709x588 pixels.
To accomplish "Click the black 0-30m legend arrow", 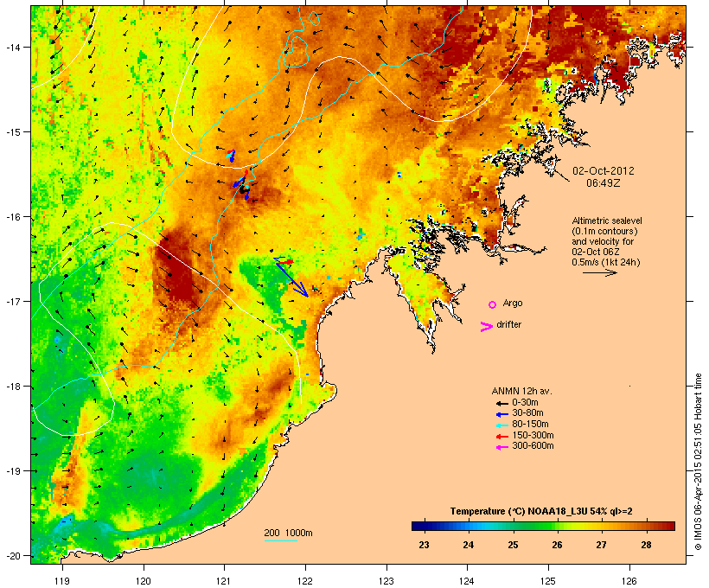I will coord(501,403).
